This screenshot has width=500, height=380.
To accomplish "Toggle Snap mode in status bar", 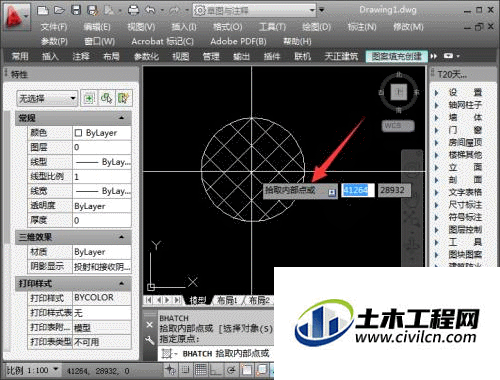I will pos(186,369).
